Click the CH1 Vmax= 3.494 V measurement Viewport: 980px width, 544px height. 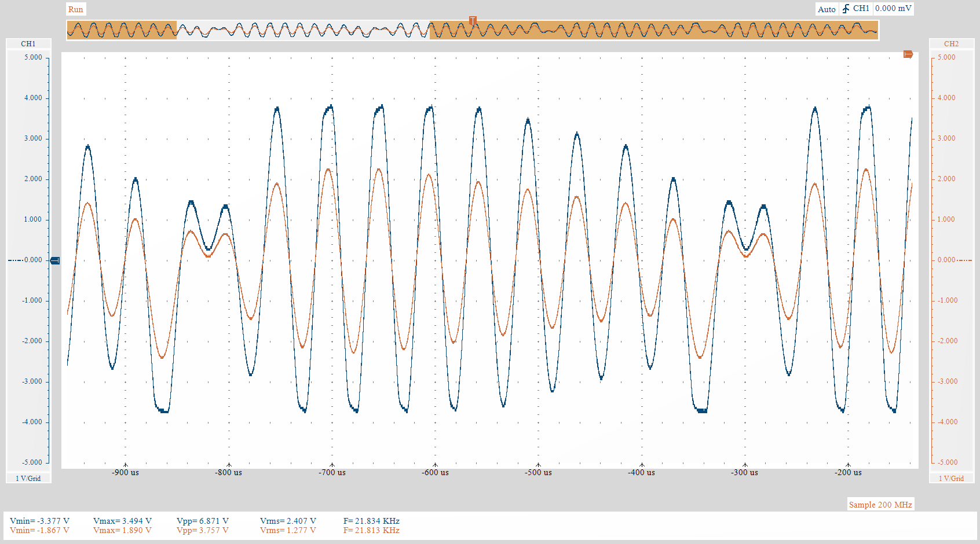click(x=122, y=521)
